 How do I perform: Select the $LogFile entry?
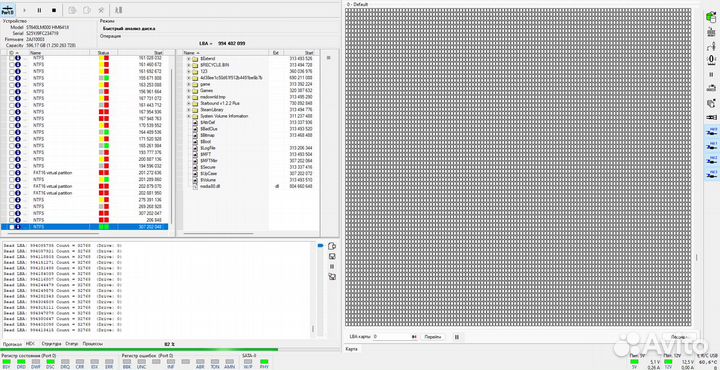click(x=208, y=148)
